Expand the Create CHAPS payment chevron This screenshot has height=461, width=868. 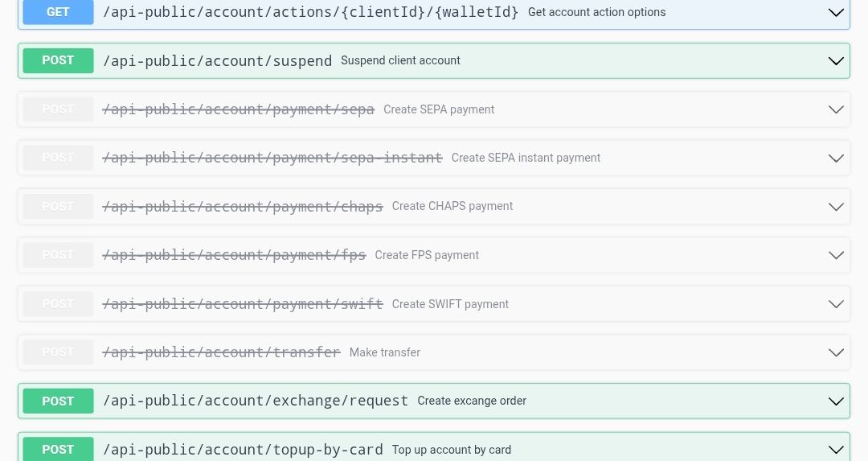tap(836, 207)
